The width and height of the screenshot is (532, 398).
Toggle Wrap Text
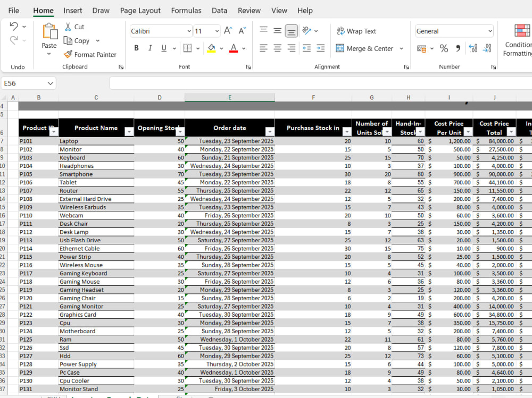pyautogui.click(x=356, y=31)
